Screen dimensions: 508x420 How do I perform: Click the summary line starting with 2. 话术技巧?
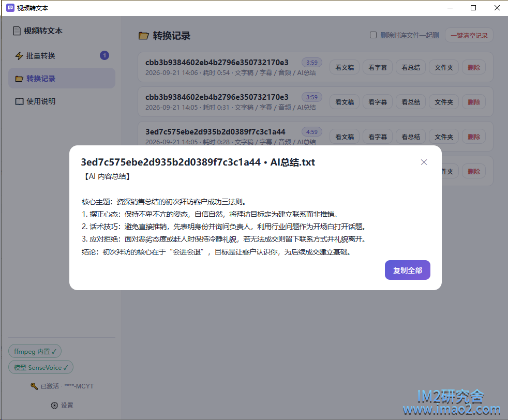coord(224,227)
